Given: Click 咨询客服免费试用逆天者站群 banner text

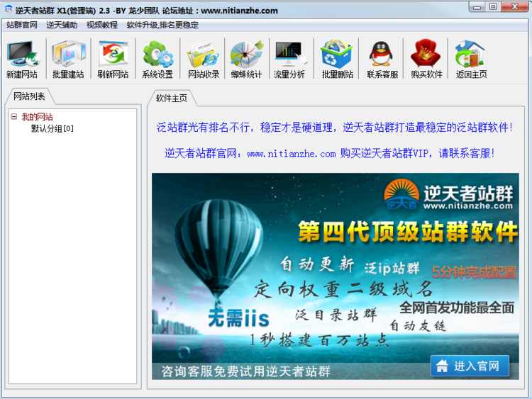Looking at the screenshot, I should tap(245, 371).
